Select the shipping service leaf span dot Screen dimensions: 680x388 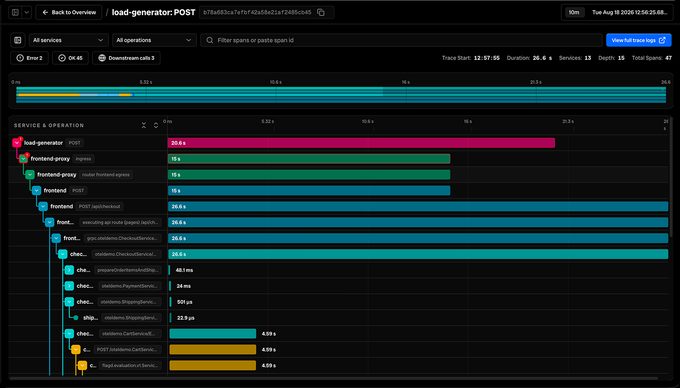coord(76,318)
